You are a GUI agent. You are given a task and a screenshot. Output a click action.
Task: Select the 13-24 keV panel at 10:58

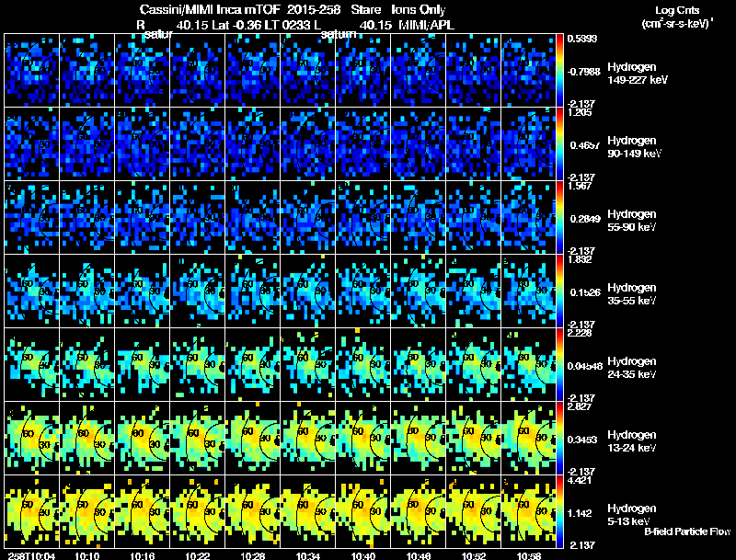point(528,439)
